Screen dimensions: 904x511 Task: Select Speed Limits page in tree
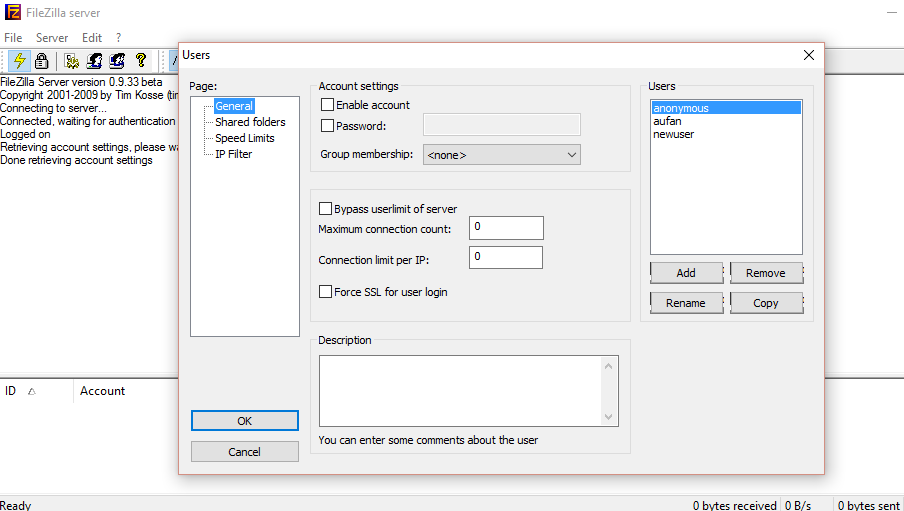tap(244, 138)
